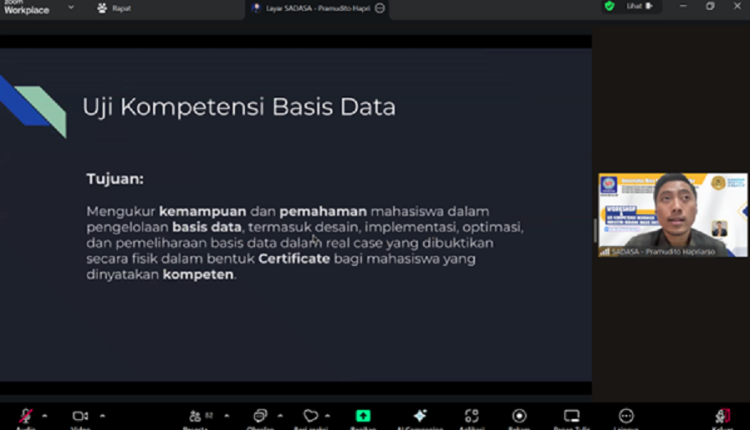This screenshot has height=430, width=750.
Task: Toggle the Video camera icon
Action: click(80, 416)
